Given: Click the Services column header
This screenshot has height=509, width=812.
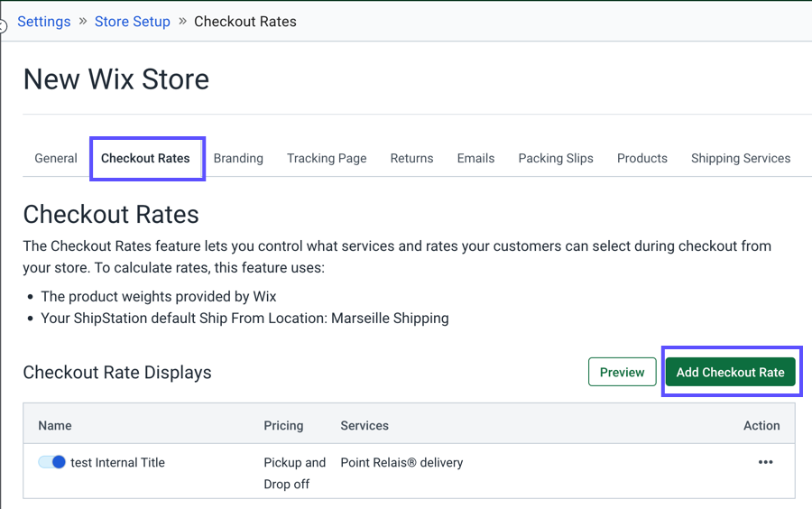Looking at the screenshot, I should [364, 425].
